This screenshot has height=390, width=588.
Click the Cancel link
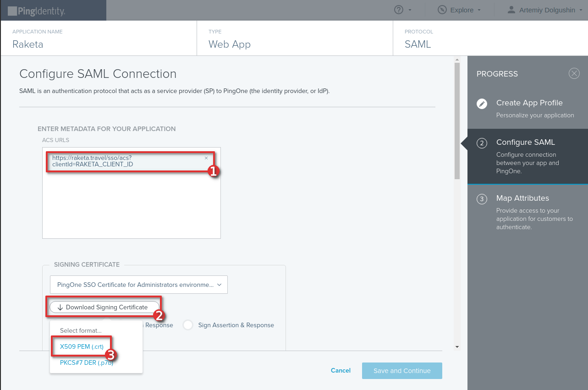coord(341,370)
